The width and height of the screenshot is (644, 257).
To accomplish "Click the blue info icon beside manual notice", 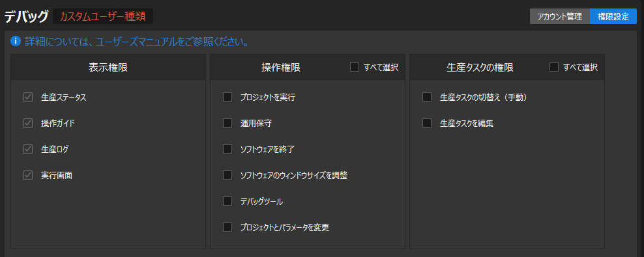I will (16, 42).
